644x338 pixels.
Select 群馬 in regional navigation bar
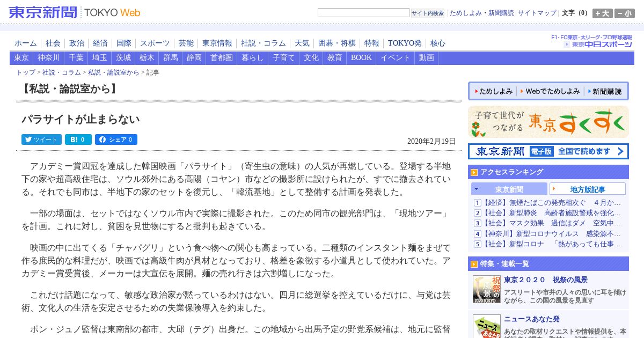click(x=171, y=58)
